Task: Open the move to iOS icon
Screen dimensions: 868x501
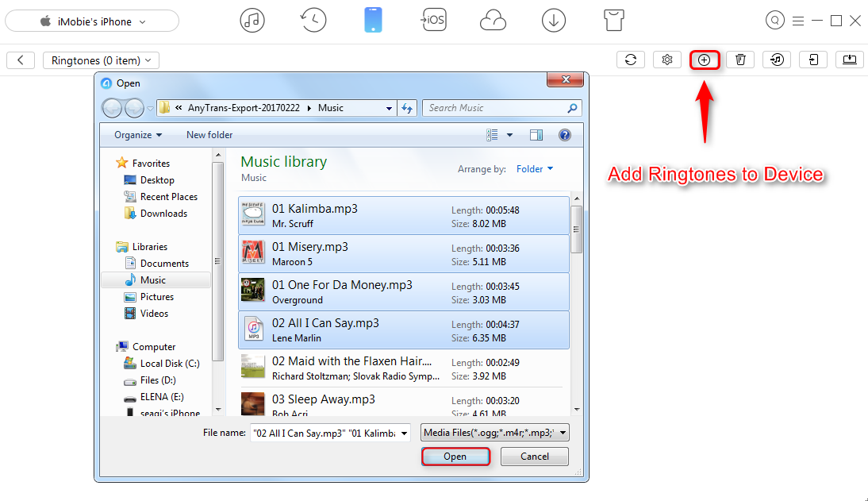Action: pyautogui.click(x=433, y=21)
